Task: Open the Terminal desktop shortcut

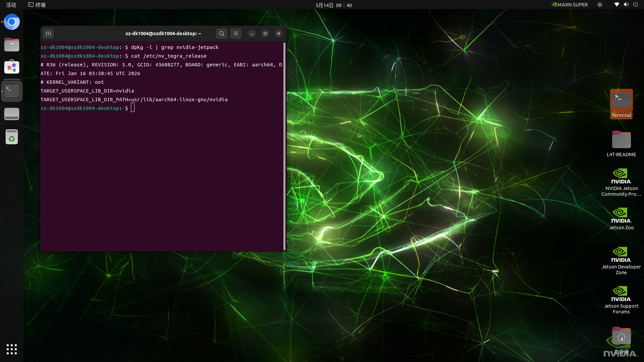Action: [621, 104]
